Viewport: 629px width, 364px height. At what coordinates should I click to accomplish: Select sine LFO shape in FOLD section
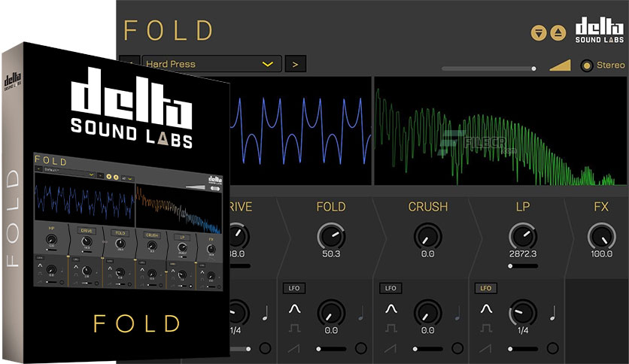pos(295,309)
